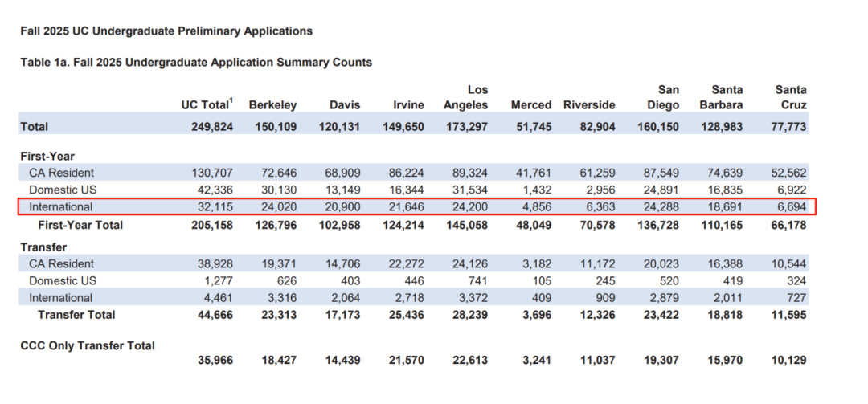Select the 'Total' row label
The width and height of the screenshot is (868, 404).
[35, 127]
